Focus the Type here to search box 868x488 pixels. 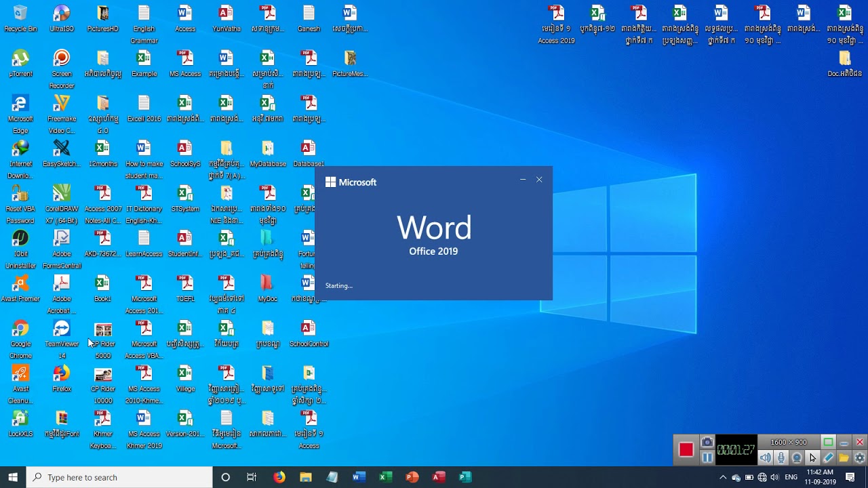pyautogui.click(x=119, y=477)
